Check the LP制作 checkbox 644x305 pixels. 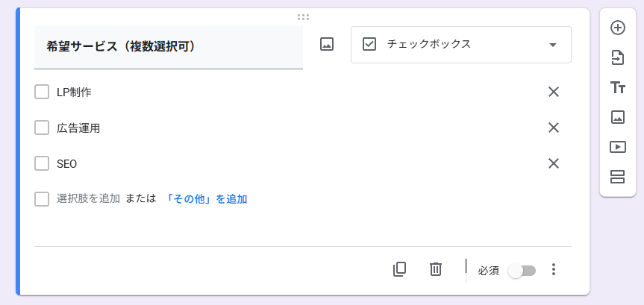(x=42, y=92)
